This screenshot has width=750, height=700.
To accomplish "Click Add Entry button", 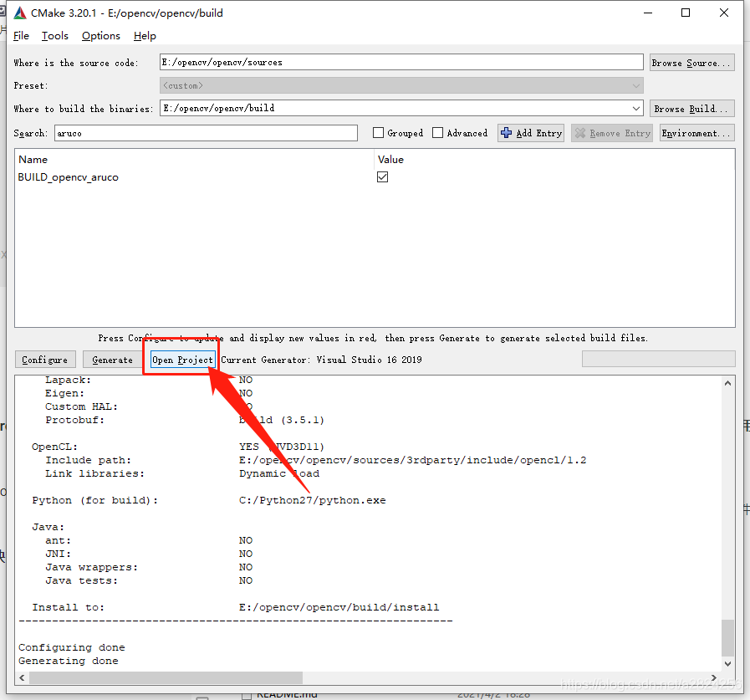I will (x=531, y=133).
